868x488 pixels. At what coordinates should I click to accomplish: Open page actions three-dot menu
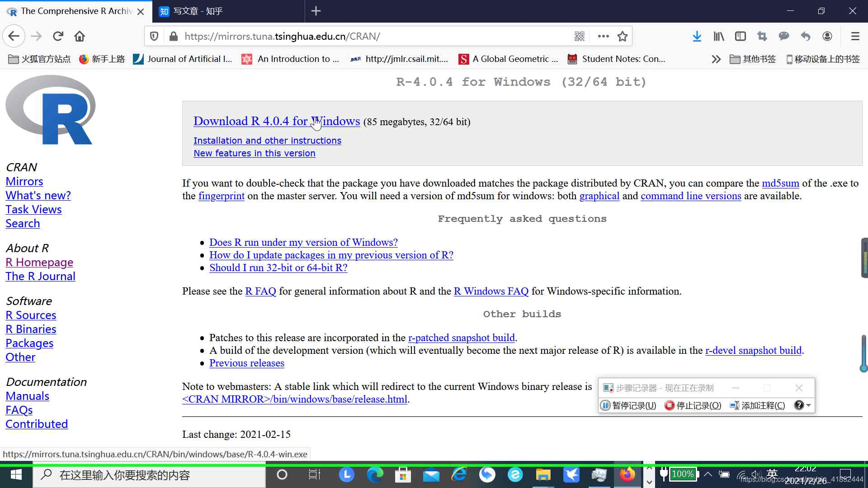point(603,36)
